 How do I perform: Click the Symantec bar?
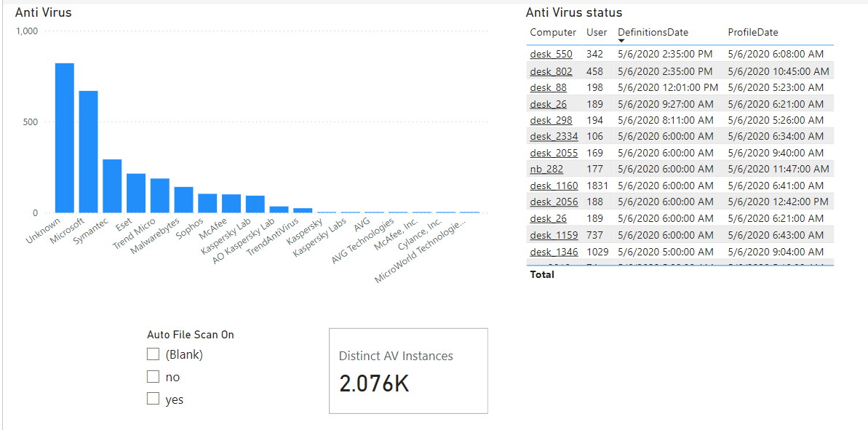click(112, 186)
